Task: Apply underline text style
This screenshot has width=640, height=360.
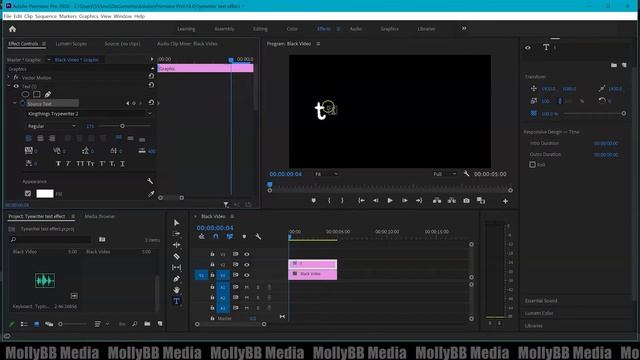Action: 122,164
